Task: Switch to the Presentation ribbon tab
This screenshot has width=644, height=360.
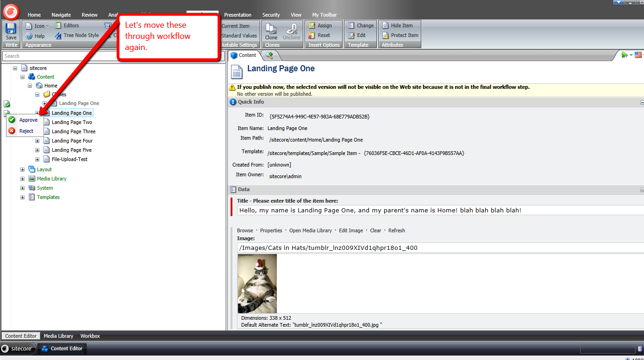Action: coord(238,15)
